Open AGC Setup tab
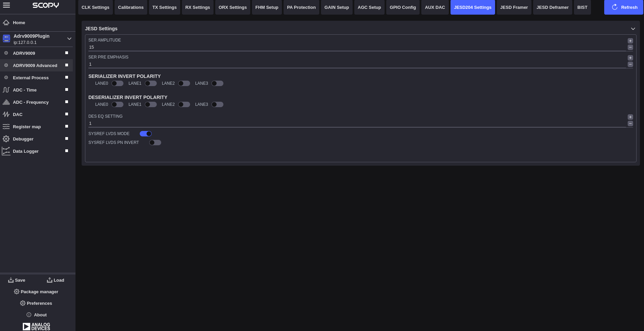This screenshot has width=644, height=331. (369, 7)
